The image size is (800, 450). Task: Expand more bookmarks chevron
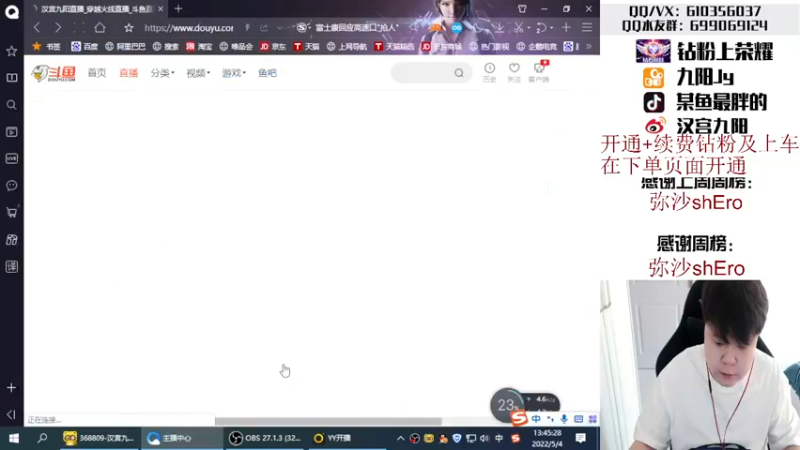[x=589, y=46]
